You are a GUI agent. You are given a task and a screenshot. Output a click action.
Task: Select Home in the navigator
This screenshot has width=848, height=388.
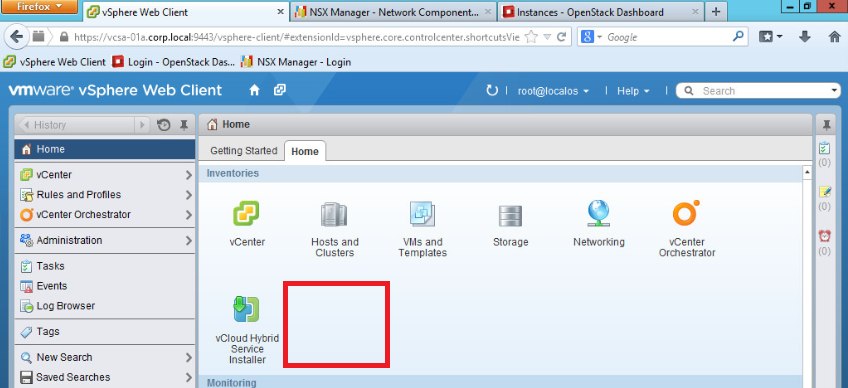(x=105, y=149)
